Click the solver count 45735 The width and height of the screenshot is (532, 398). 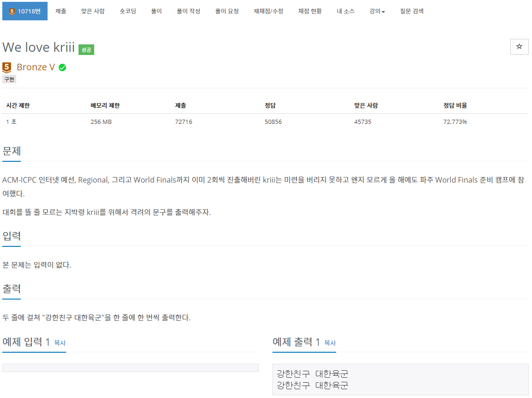tap(363, 122)
